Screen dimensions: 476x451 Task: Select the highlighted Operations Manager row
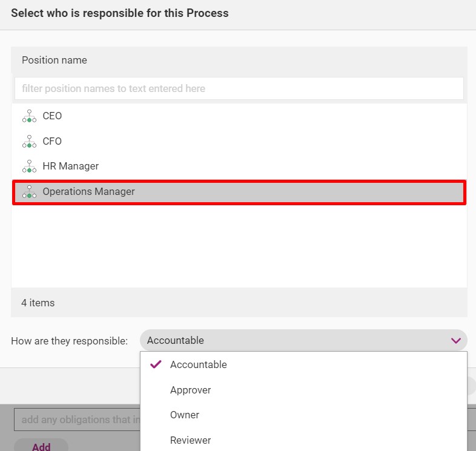(x=239, y=192)
